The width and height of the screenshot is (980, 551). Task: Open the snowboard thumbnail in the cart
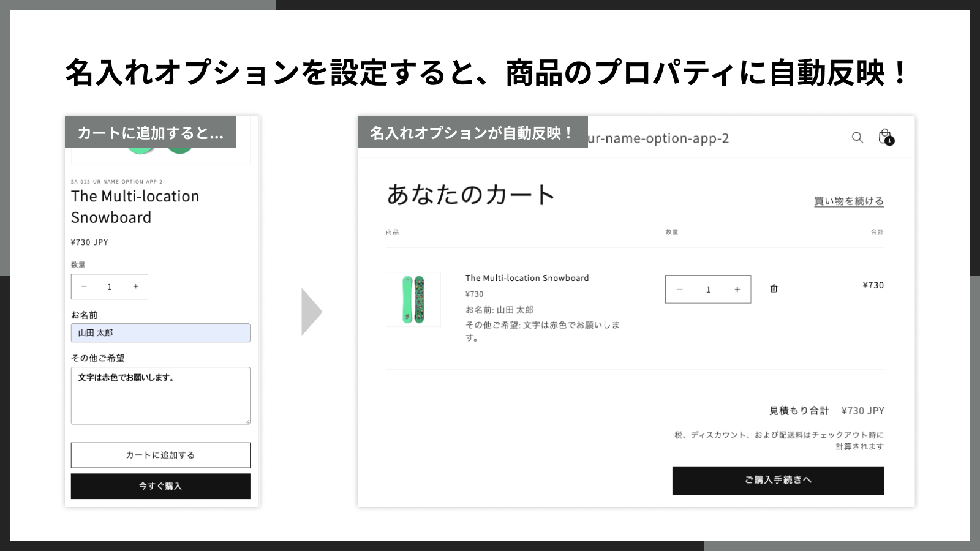click(413, 299)
